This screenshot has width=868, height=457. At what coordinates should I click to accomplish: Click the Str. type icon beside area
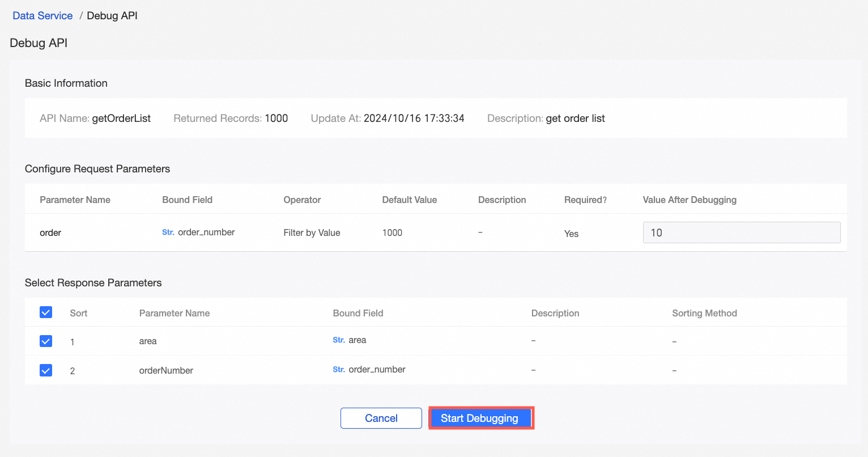(339, 340)
